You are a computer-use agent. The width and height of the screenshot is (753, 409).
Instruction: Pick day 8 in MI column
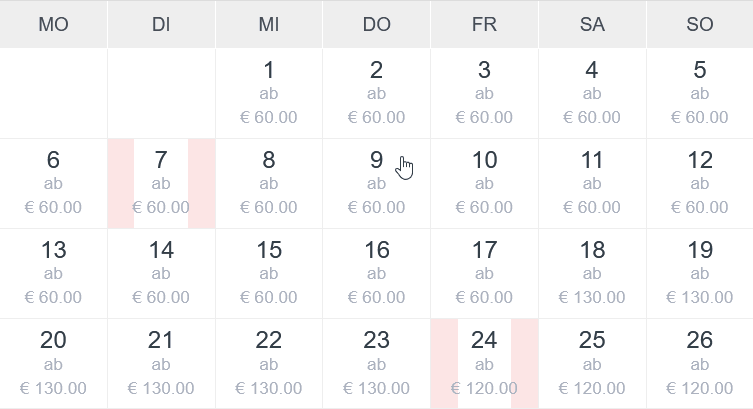pyautogui.click(x=268, y=183)
